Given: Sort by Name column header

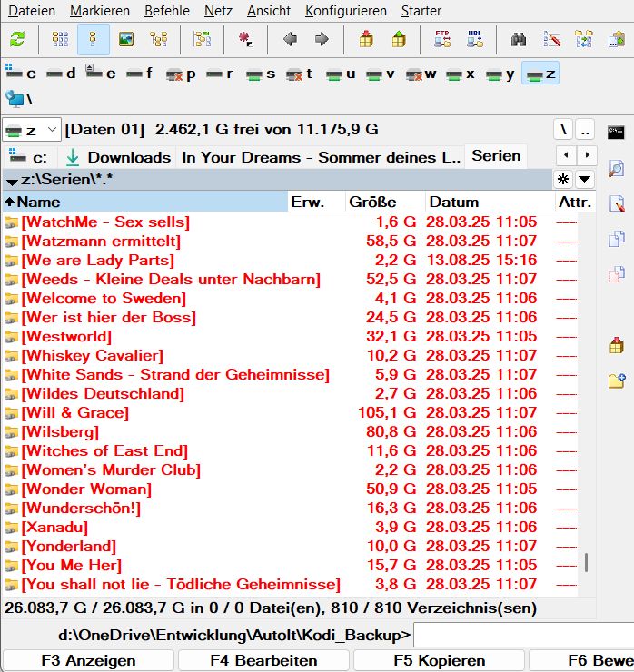Looking at the screenshot, I should click(x=145, y=202).
